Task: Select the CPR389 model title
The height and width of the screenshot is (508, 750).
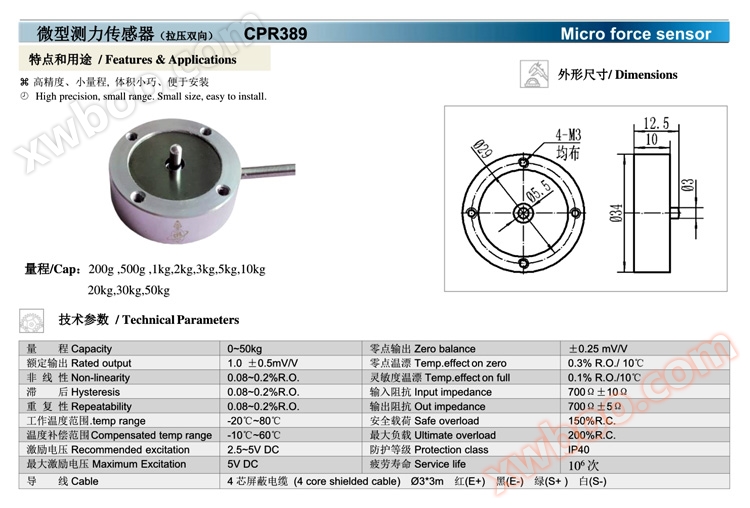Action: tap(276, 33)
